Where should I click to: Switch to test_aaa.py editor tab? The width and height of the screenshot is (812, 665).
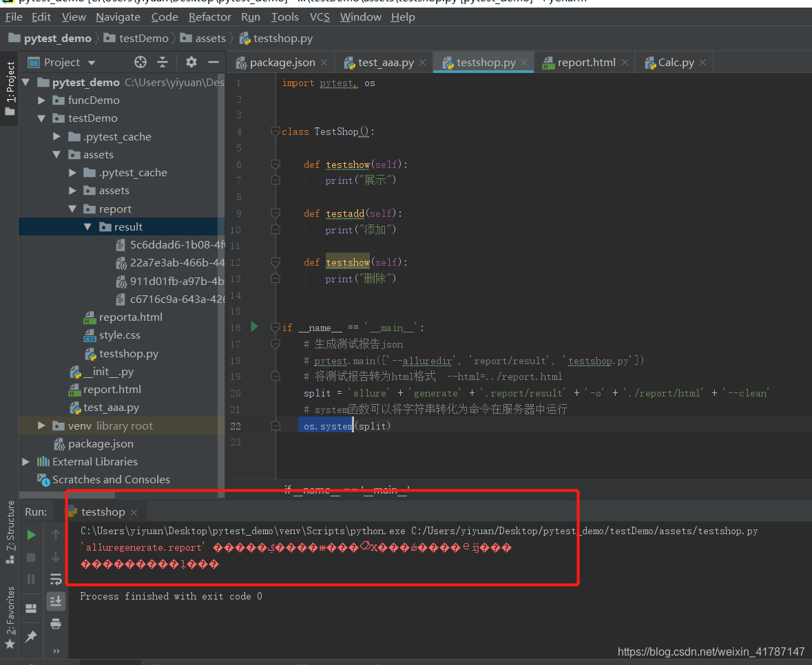pos(386,63)
